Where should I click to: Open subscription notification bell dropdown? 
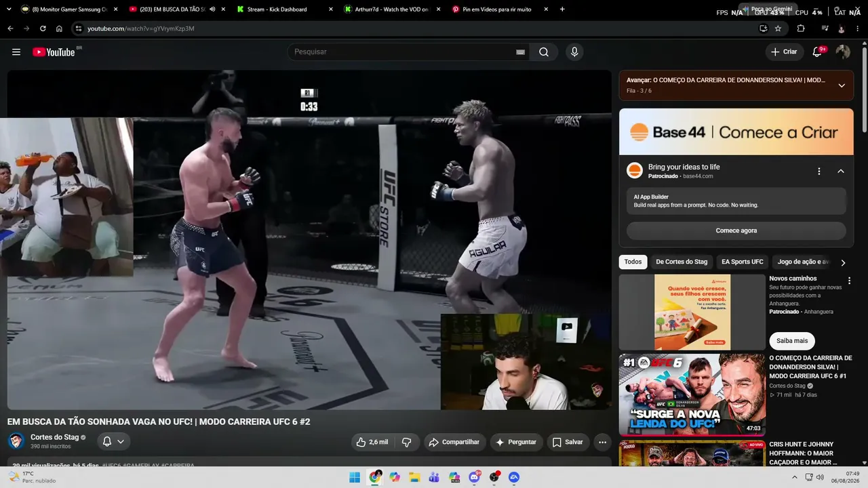point(113,442)
